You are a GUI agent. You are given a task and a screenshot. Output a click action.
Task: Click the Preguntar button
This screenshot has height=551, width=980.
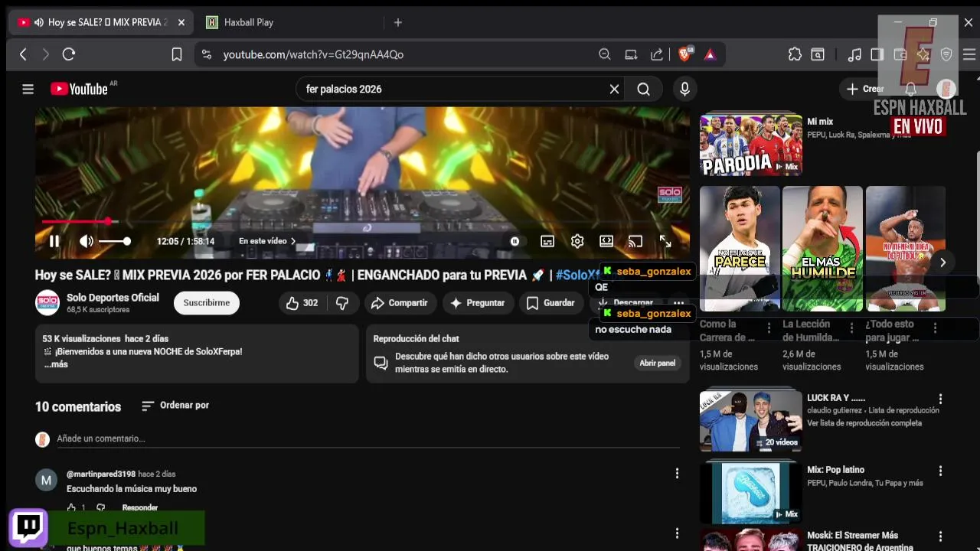(x=477, y=303)
